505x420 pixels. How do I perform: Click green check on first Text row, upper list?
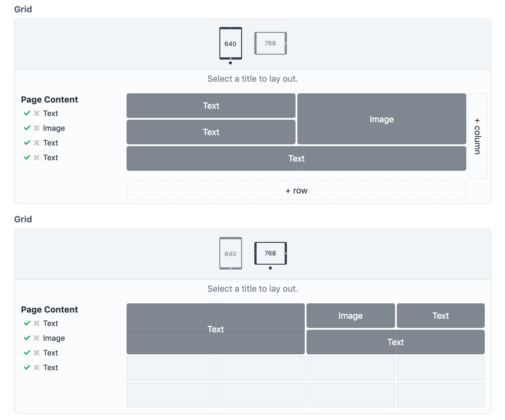[x=27, y=113]
